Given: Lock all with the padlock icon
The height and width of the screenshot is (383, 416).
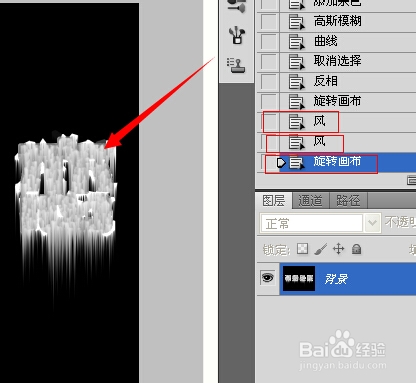Looking at the screenshot, I should 356,249.
